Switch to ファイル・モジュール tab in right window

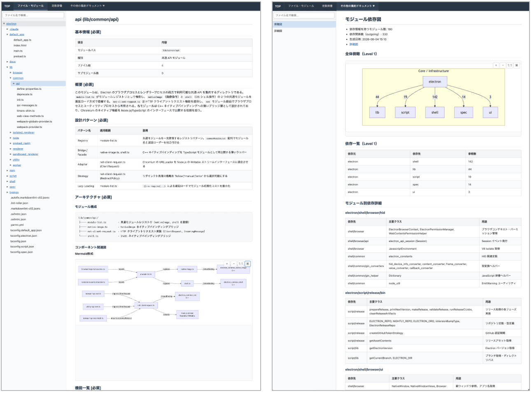301,6
